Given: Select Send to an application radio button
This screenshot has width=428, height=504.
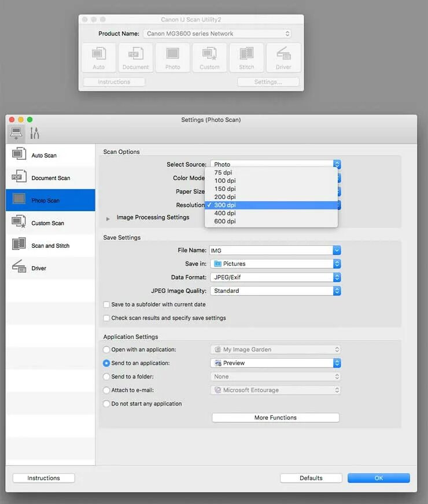Looking at the screenshot, I should [x=106, y=363].
